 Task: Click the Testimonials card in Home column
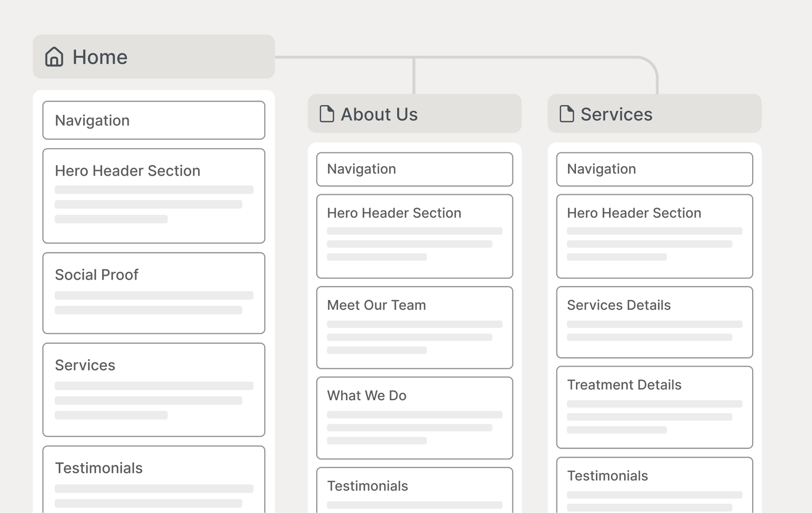pyautogui.click(x=153, y=479)
